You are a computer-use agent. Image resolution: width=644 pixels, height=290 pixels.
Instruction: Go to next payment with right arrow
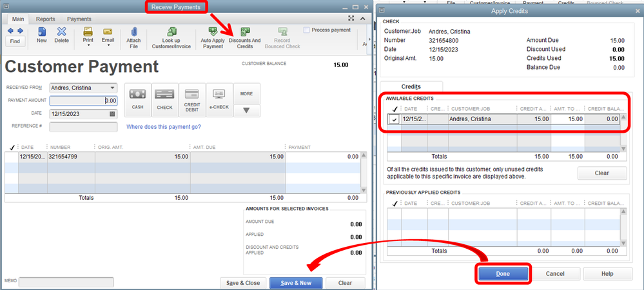coord(20,30)
